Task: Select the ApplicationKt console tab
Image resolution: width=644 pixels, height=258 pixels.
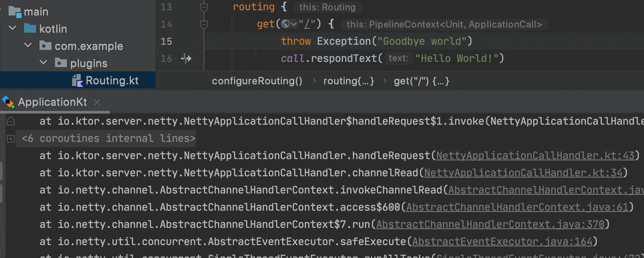Action: point(52,102)
